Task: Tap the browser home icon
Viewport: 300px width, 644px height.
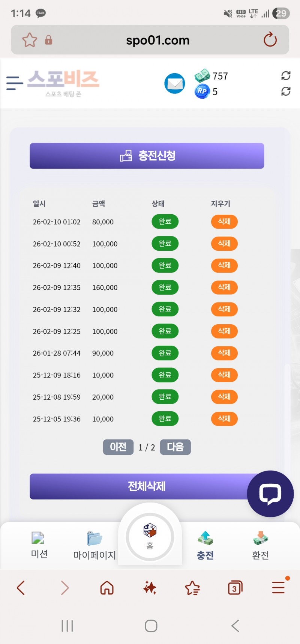Action: [x=107, y=588]
